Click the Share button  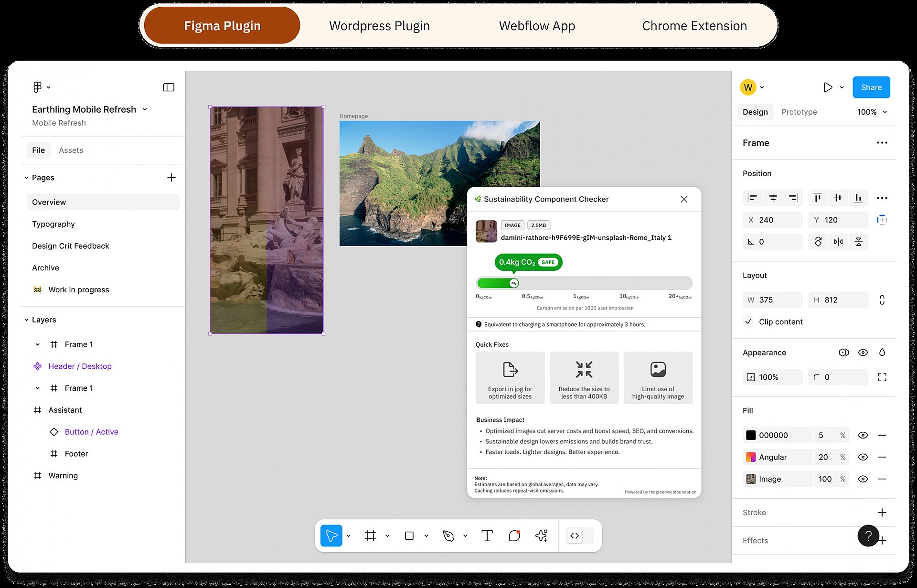click(871, 87)
